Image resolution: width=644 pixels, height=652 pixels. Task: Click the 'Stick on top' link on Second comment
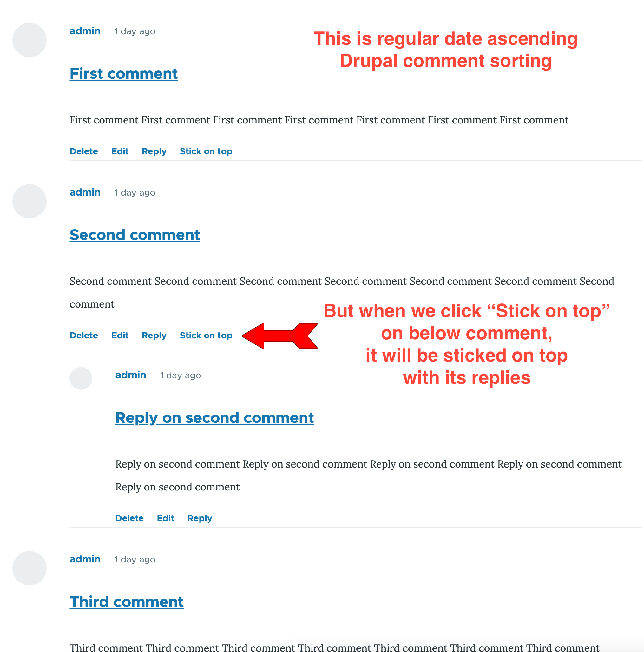pyautogui.click(x=206, y=335)
